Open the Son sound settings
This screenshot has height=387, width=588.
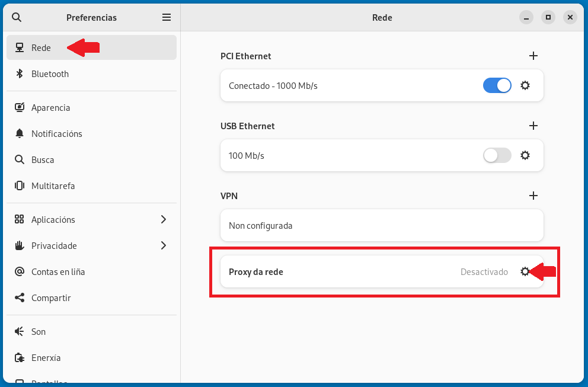tap(39, 332)
